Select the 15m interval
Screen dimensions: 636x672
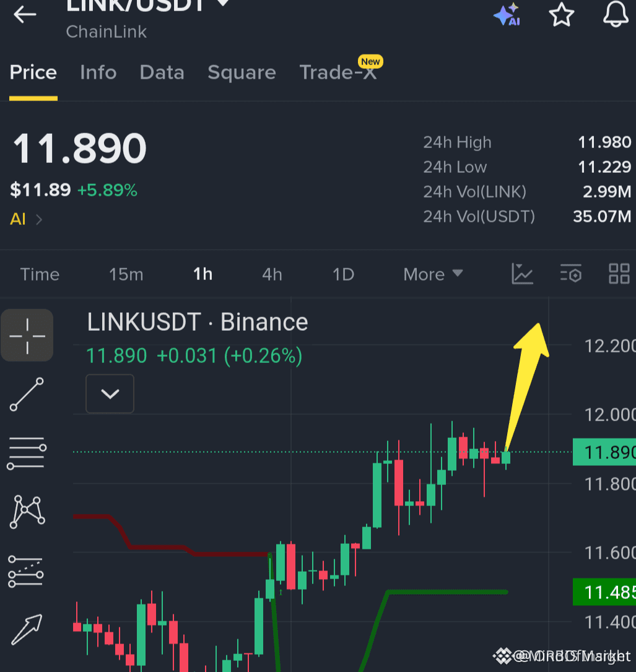pos(126,274)
